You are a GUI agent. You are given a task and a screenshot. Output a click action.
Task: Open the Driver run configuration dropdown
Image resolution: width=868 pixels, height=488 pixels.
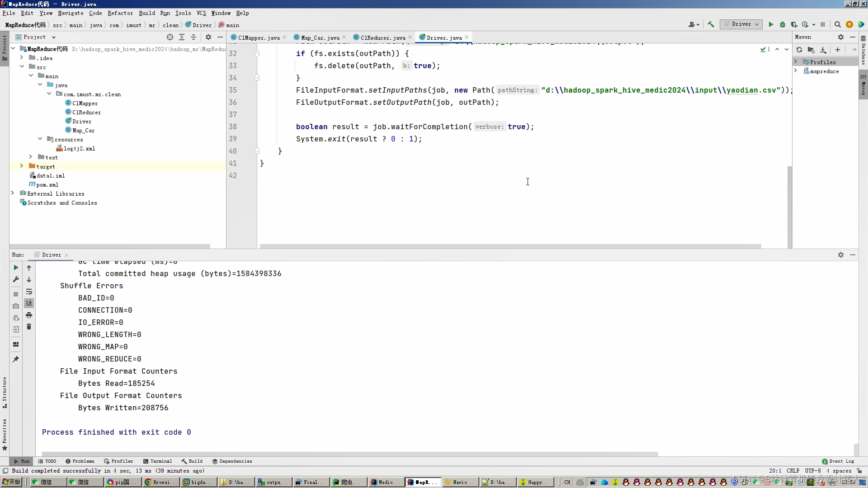point(741,24)
